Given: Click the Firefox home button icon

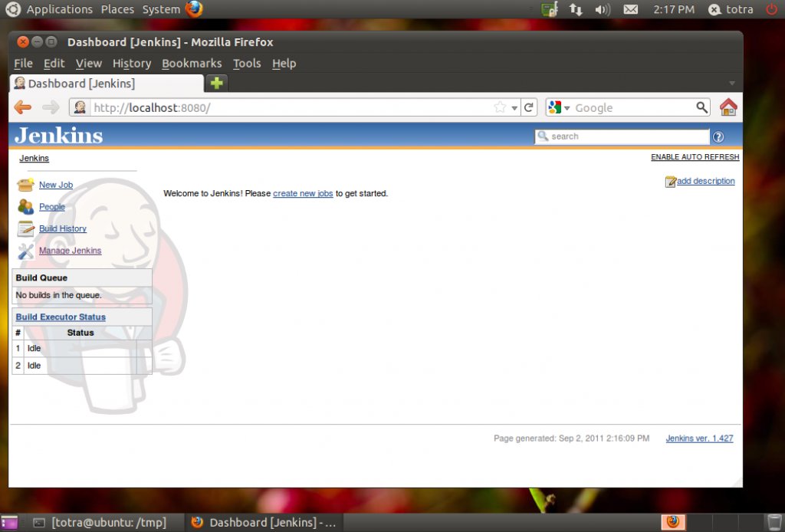Looking at the screenshot, I should [728, 107].
